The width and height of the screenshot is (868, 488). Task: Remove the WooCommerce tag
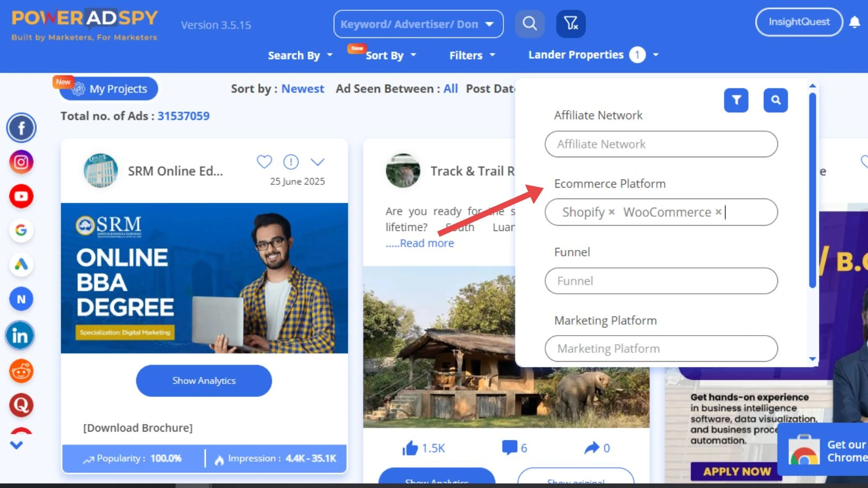(x=718, y=212)
